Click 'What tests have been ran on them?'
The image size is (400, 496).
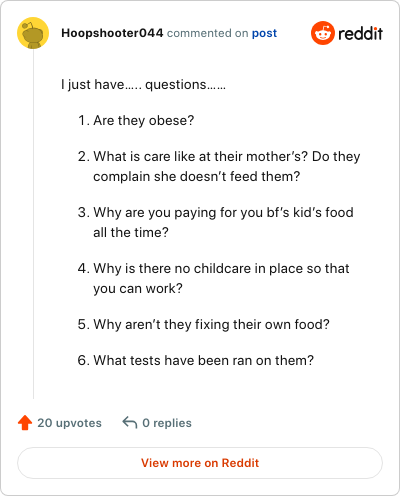point(204,360)
